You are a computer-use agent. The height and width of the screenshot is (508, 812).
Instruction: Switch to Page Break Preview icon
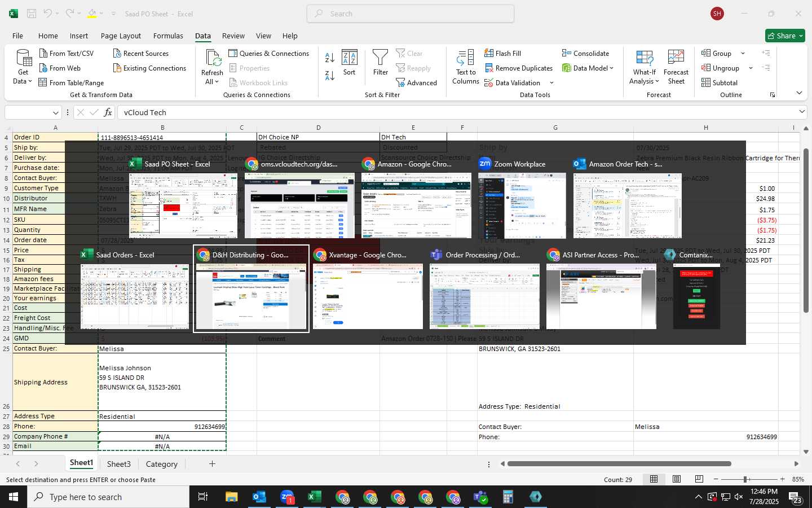click(699, 479)
